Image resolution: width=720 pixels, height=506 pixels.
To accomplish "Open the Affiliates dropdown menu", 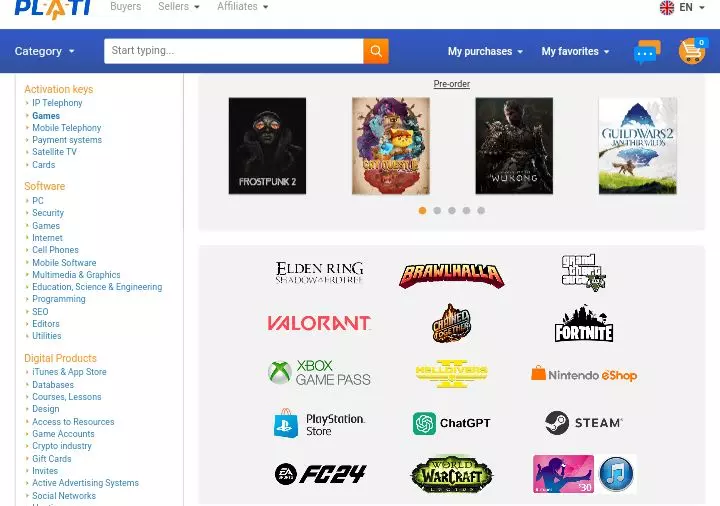I will (242, 6).
